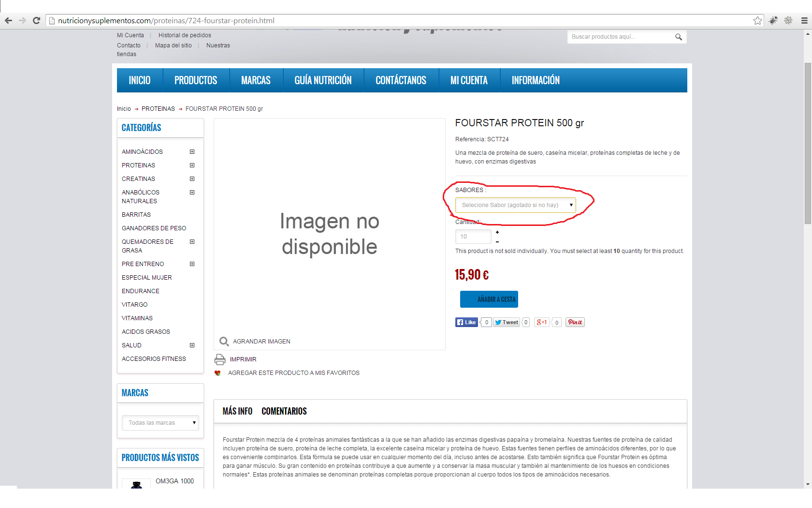Click AGREGAR ESTE PRODUCTO A MIS FAVORITOS
The width and height of the screenshot is (812, 508).
point(294,373)
